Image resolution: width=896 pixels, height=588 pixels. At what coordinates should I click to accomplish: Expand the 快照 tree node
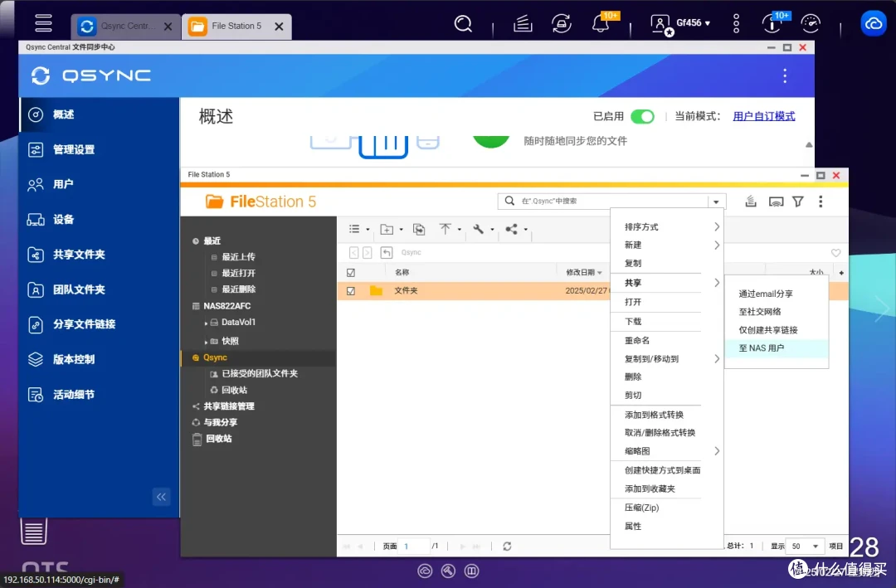(206, 342)
